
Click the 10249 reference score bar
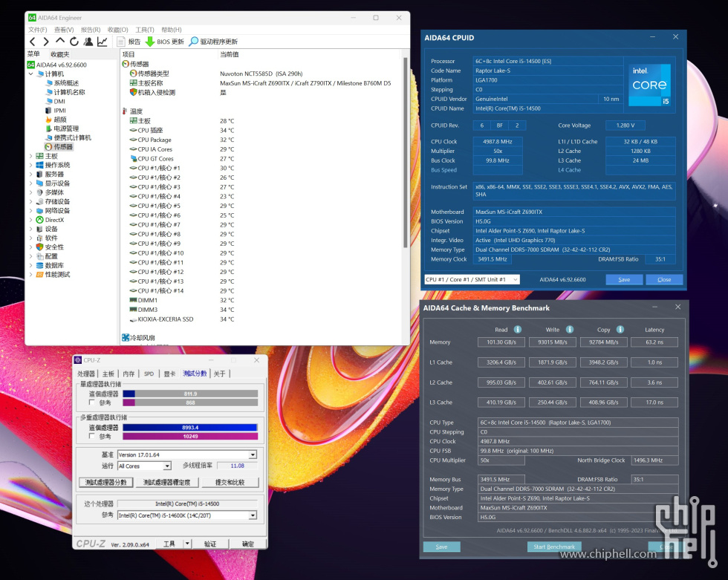pos(190,437)
